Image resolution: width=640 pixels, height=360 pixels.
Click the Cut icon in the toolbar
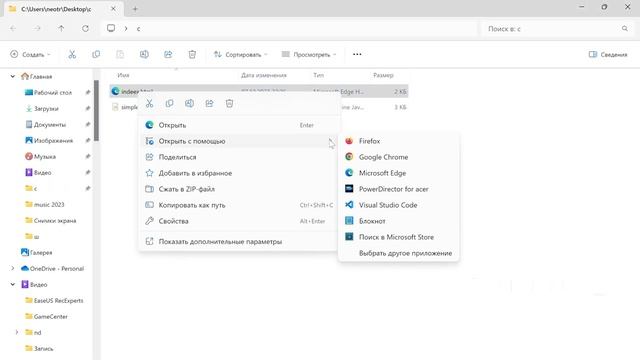(x=72, y=54)
